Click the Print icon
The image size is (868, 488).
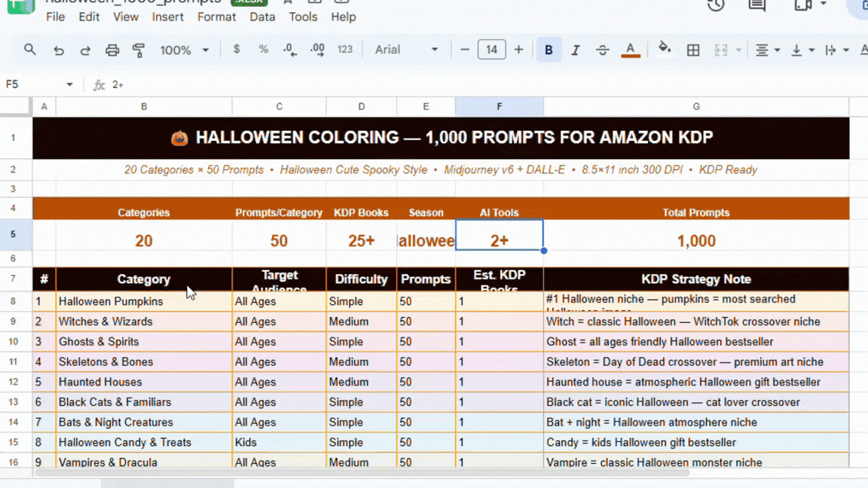coord(112,50)
